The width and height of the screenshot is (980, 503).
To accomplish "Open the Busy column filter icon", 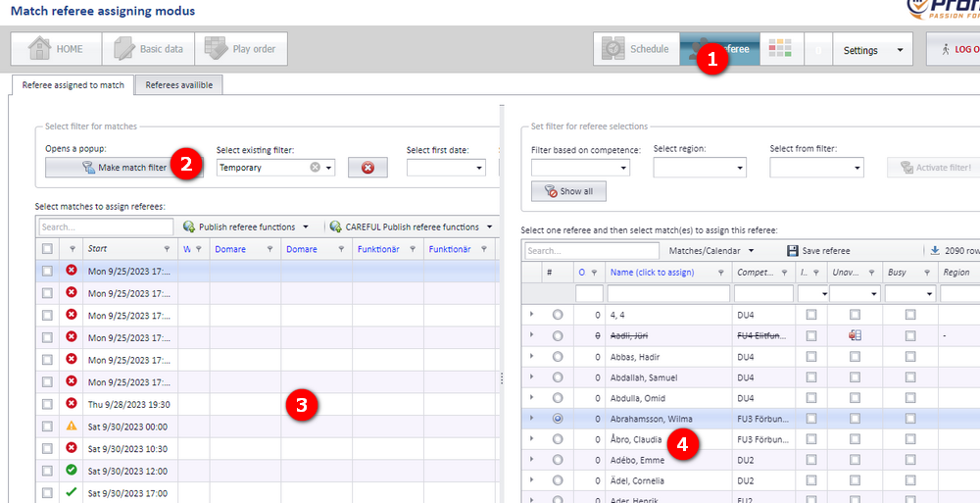I will 928,273.
